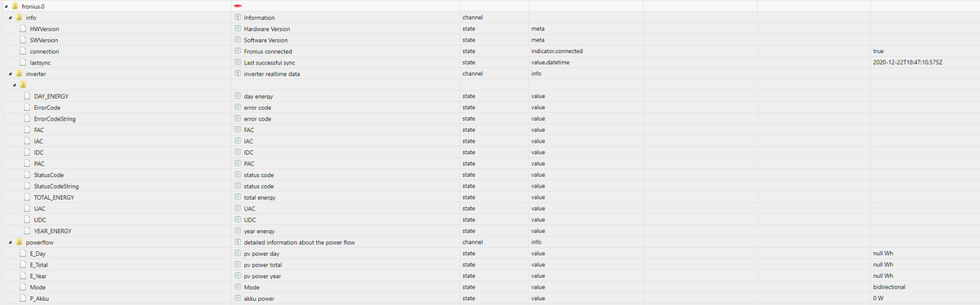The width and height of the screenshot is (980, 305).
Task: Select the ErrorCodeString object
Action: (56, 118)
